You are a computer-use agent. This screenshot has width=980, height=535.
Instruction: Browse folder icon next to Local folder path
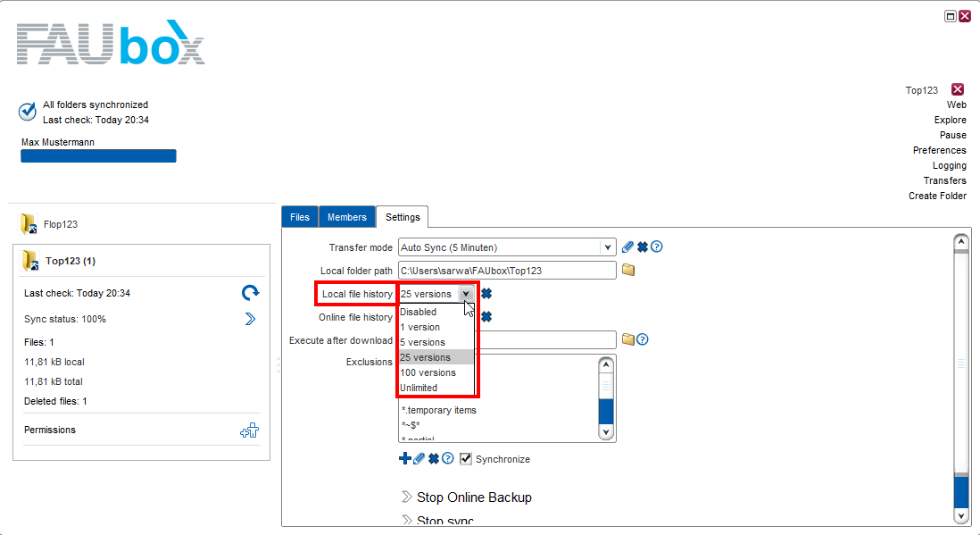click(x=628, y=270)
